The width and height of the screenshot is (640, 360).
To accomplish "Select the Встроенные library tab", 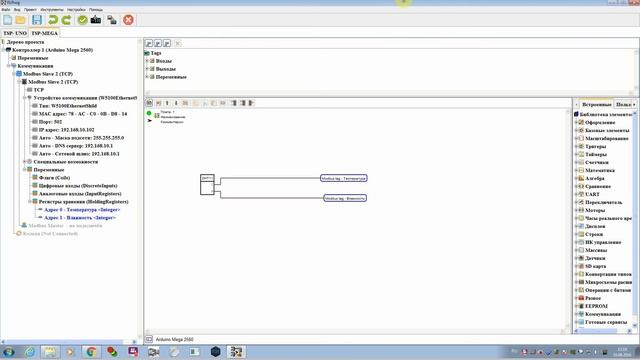I will pyautogui.click(x=597, y=104).
